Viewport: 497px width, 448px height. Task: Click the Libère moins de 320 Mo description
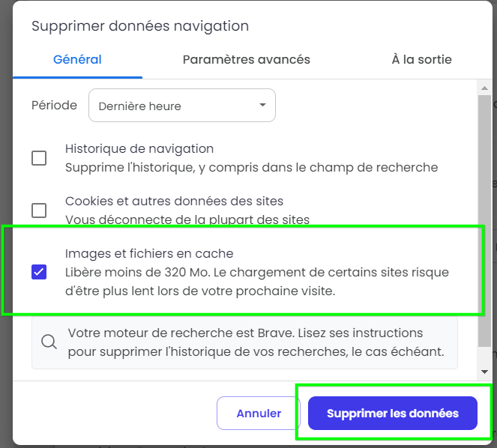tap(257, 282)
